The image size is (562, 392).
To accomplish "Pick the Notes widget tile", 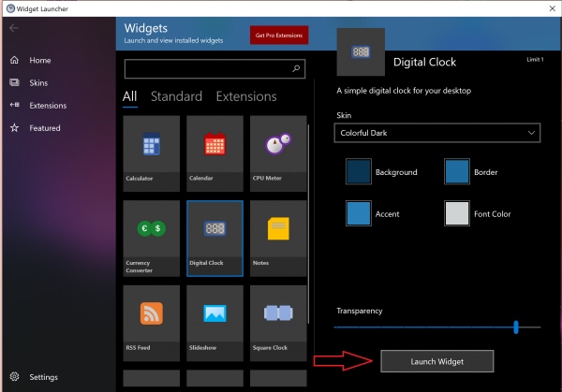I will [278, 239].
